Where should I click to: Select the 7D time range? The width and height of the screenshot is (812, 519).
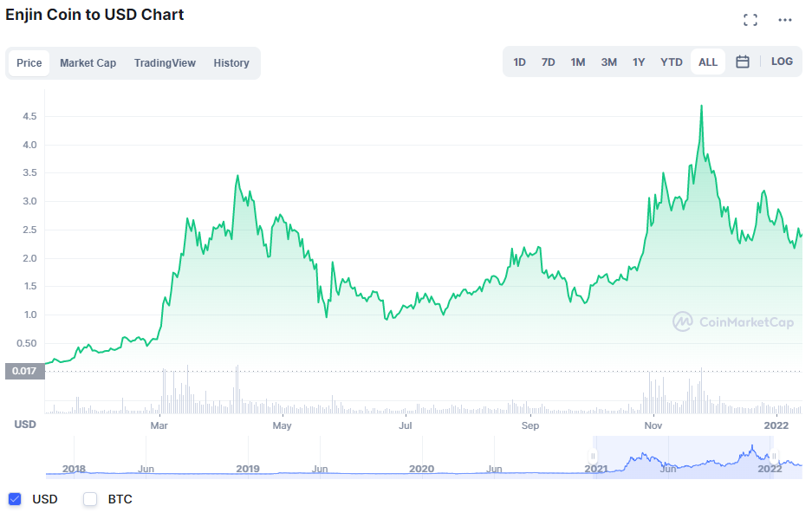(x=548, y=62)
